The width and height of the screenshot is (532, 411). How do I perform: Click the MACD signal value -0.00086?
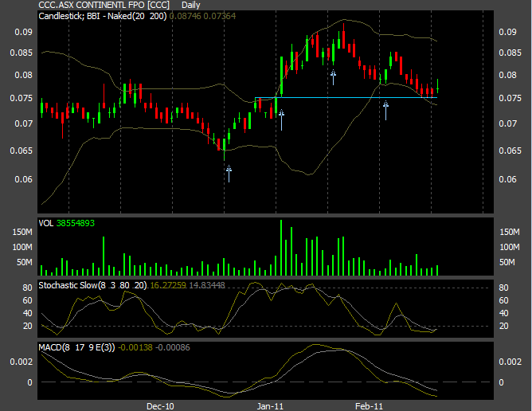coord(172,347)
